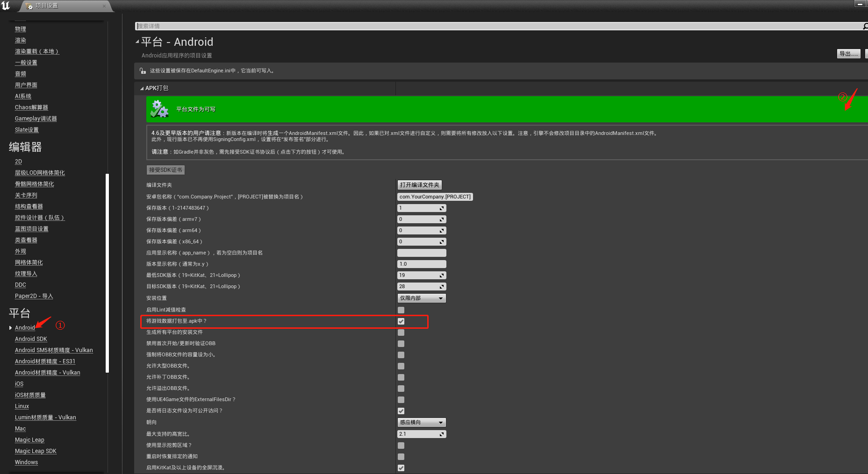Enable 允许大型OBB文件 checkbox
Viewport: 868px width, 474px height.
[x=401, y=366]
